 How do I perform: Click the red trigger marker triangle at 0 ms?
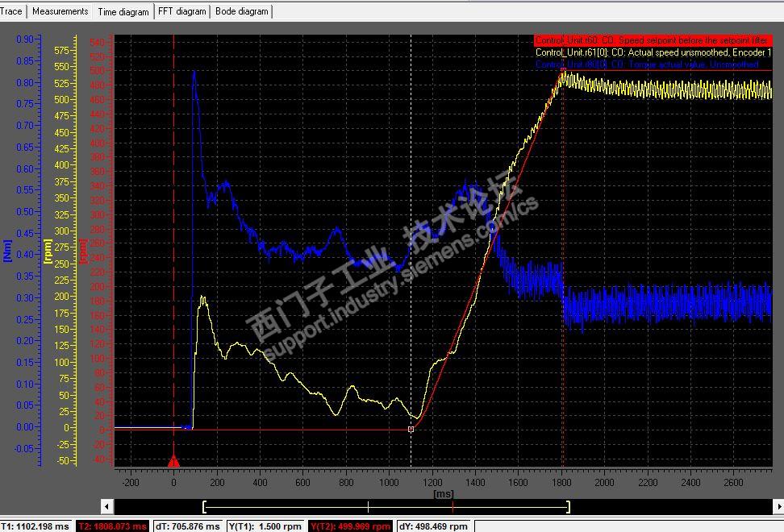173,461
